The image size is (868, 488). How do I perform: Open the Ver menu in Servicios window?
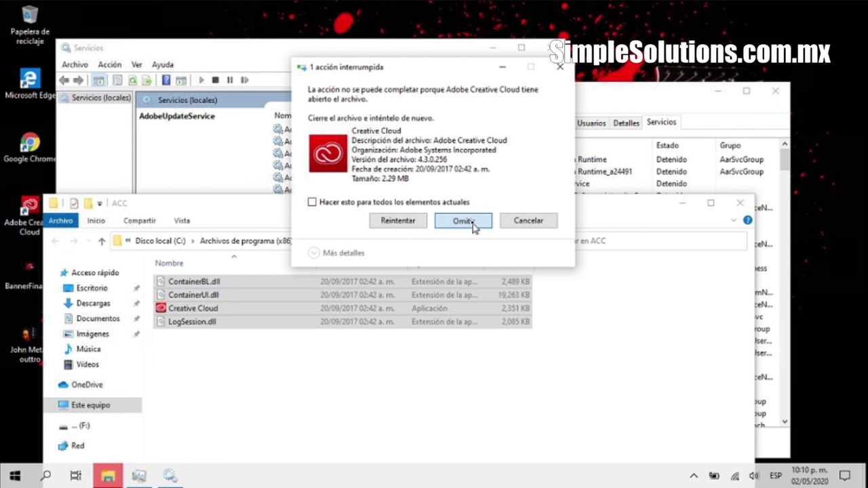(136, 64)
